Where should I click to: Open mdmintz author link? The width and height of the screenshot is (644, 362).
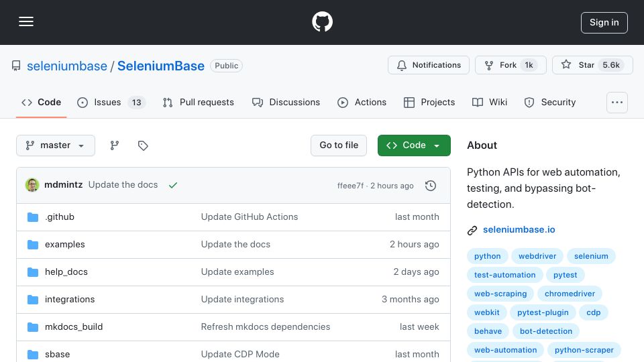pyautogui.click(x=63, y=185)
